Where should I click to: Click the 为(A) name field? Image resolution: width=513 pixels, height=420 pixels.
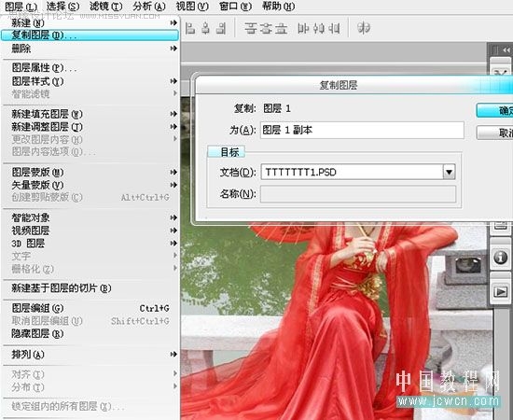(x=362, y=130)
